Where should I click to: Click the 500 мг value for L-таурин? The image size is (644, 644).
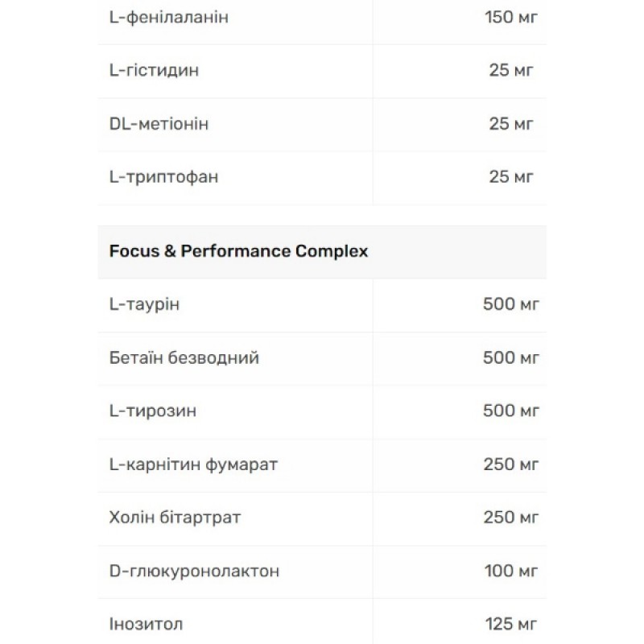(510, 304)
